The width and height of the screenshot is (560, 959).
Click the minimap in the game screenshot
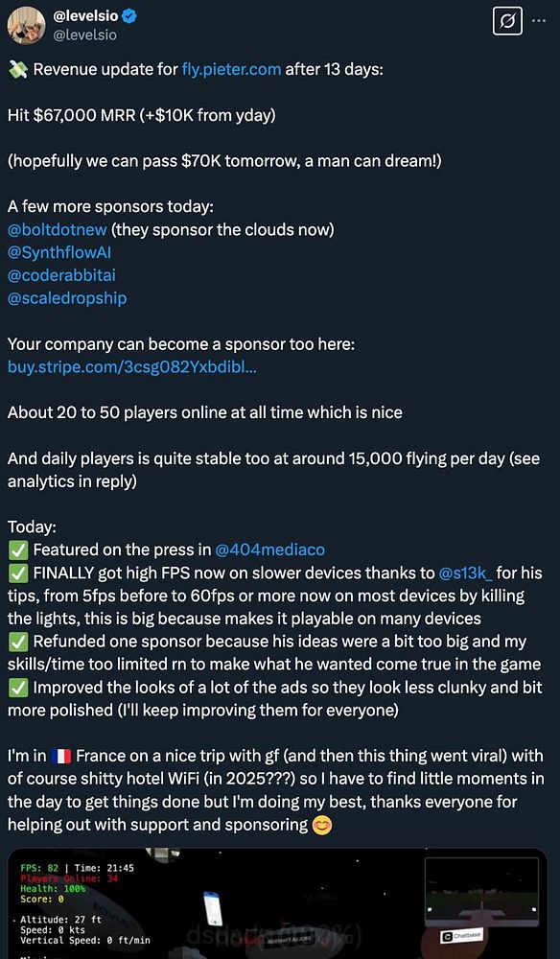479,892
